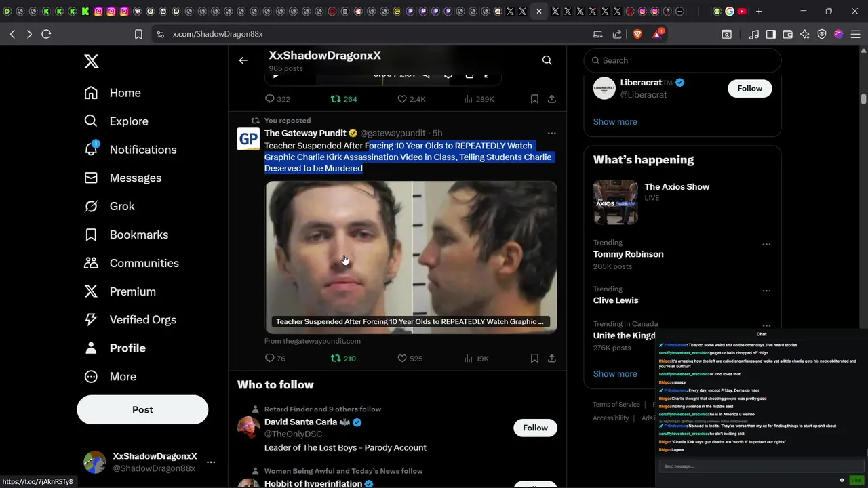Screen dimensions: 868x488
Task: Open the Explore page
Action: (116, 121)
